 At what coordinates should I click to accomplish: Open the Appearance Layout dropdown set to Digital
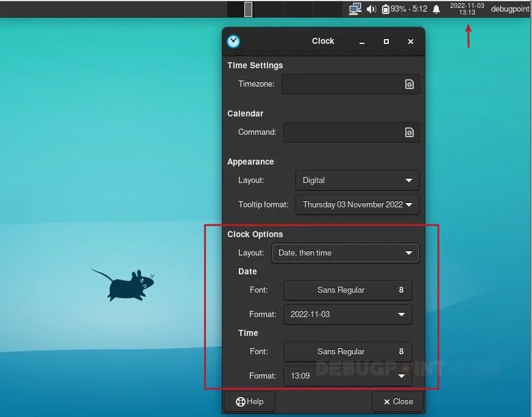[x=357, y=180]
